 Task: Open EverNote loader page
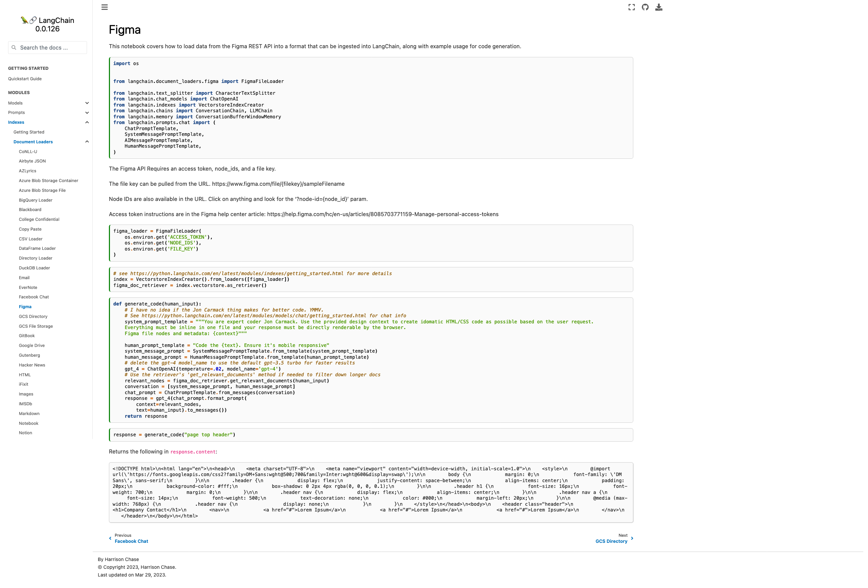pos(28,288)
